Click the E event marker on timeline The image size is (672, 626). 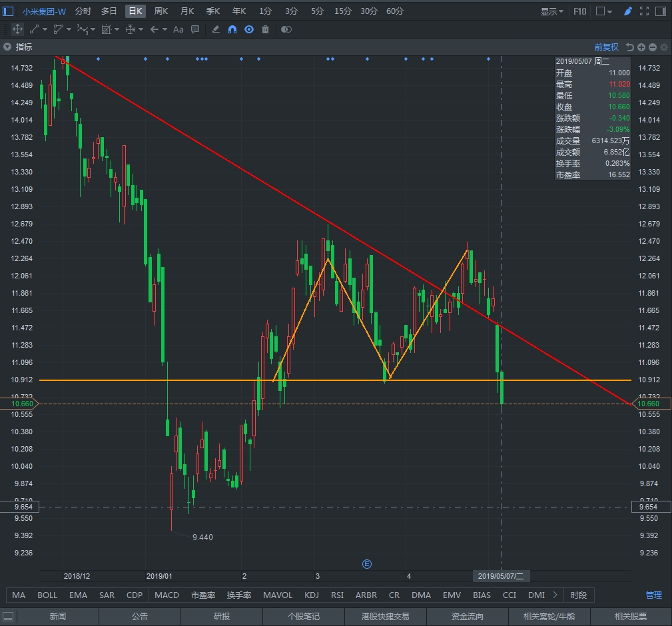pos(367,564)
